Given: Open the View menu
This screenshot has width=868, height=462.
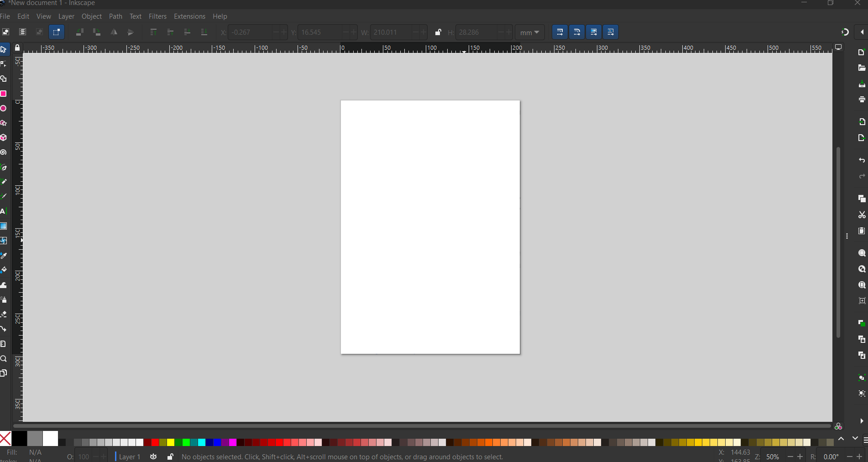Looking at the screenshot, I should 44,16.
